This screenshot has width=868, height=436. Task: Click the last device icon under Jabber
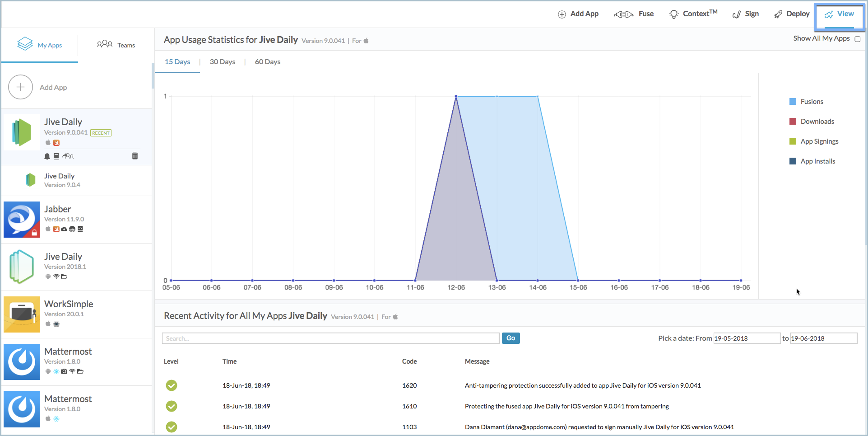tap(80, 229)
